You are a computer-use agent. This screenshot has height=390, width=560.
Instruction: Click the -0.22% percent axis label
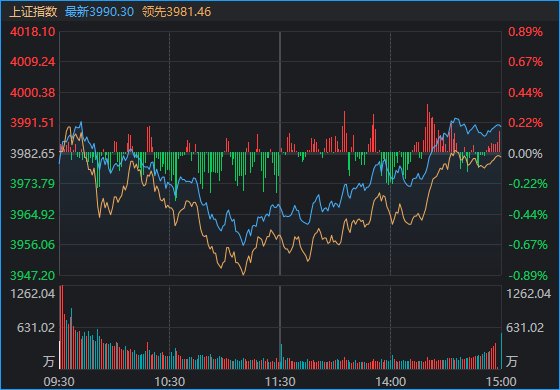pyautogui.click(x=528, y=184)
